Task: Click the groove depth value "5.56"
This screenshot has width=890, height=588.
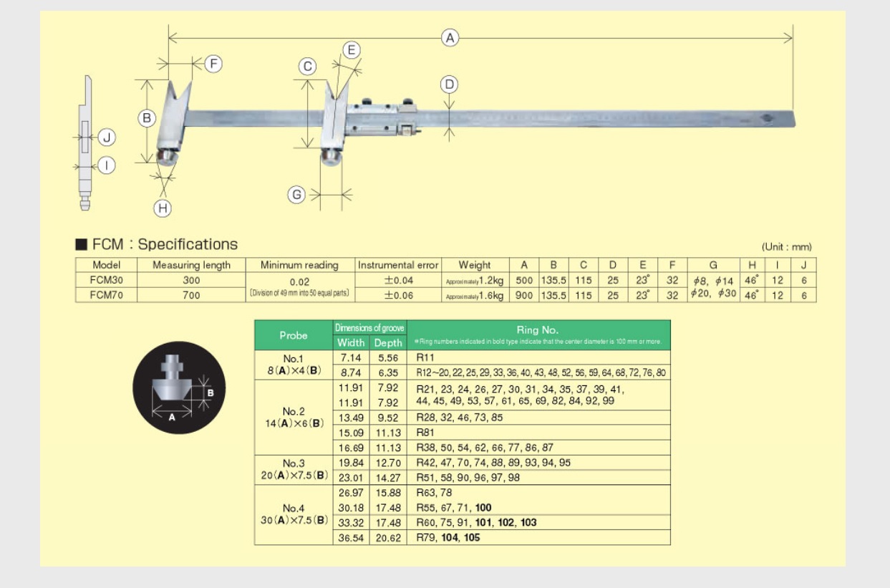Action: 388,357
